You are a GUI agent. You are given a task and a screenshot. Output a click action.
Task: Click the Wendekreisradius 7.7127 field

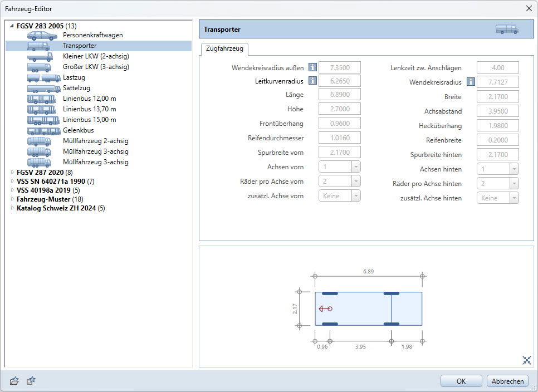pyautogui.click(x=498, y=82)
